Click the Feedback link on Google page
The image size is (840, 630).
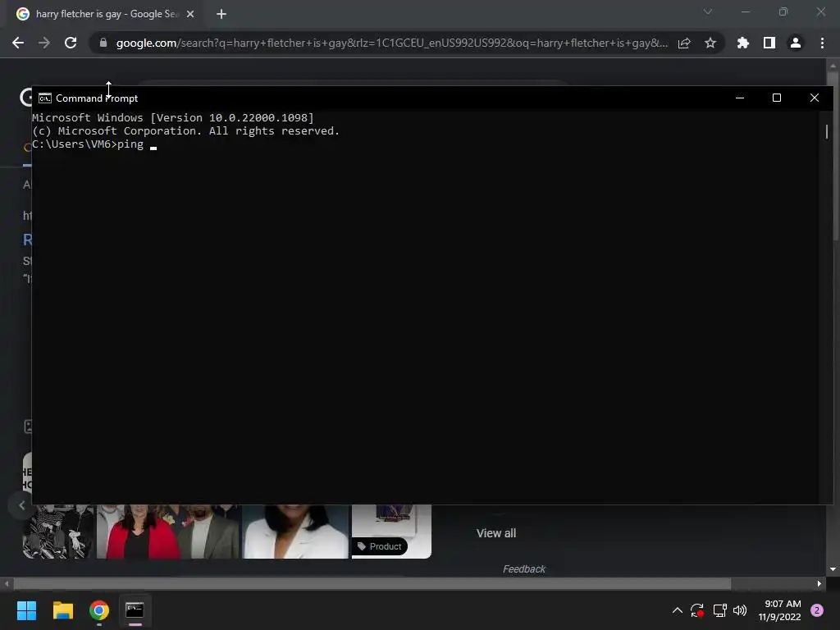[524, 569]
